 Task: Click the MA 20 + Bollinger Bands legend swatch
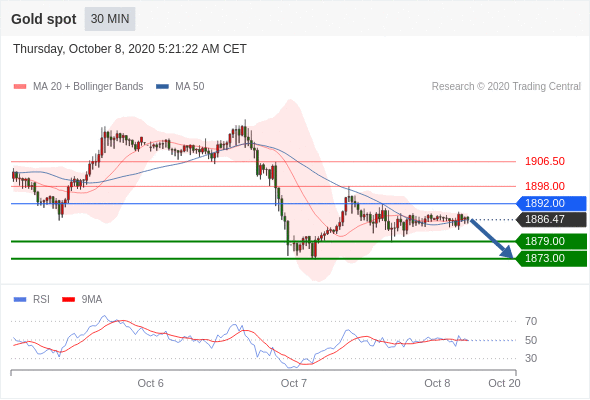click(x=20, y=87)
